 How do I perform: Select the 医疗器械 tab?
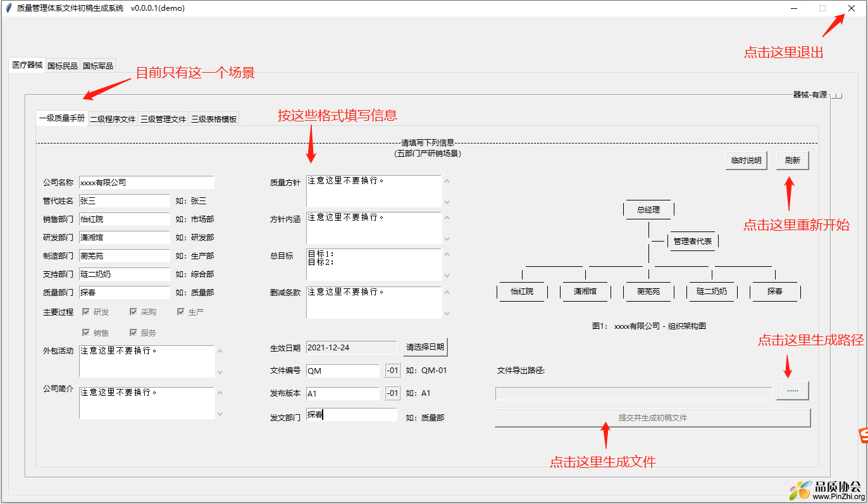27,65
